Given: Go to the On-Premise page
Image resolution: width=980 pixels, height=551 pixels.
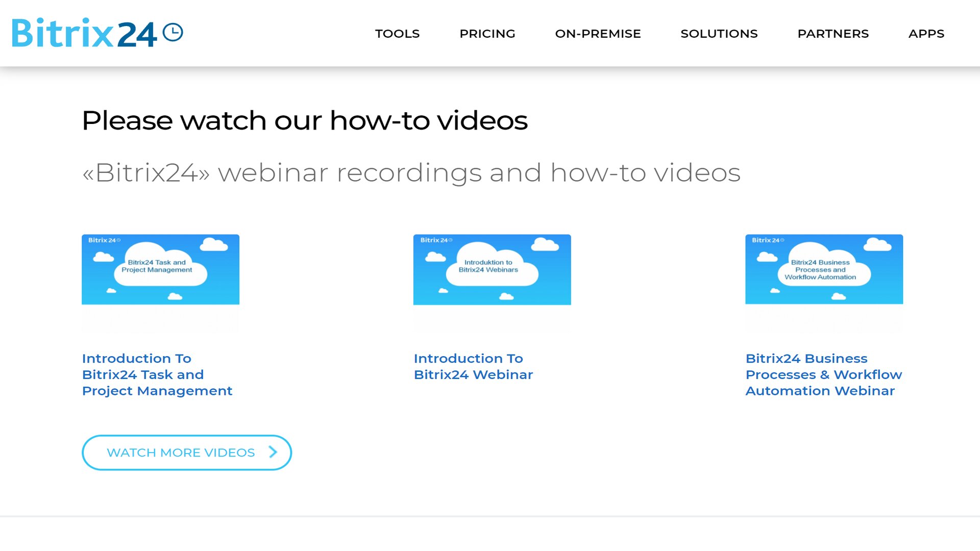Looking at the screenshot, I should click(x=598, y=34).
